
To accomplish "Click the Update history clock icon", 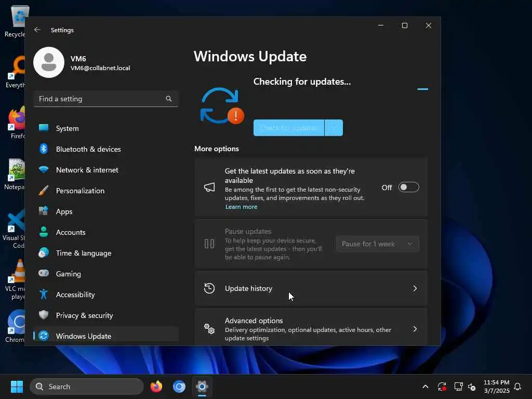I will [x=209, y=288].
